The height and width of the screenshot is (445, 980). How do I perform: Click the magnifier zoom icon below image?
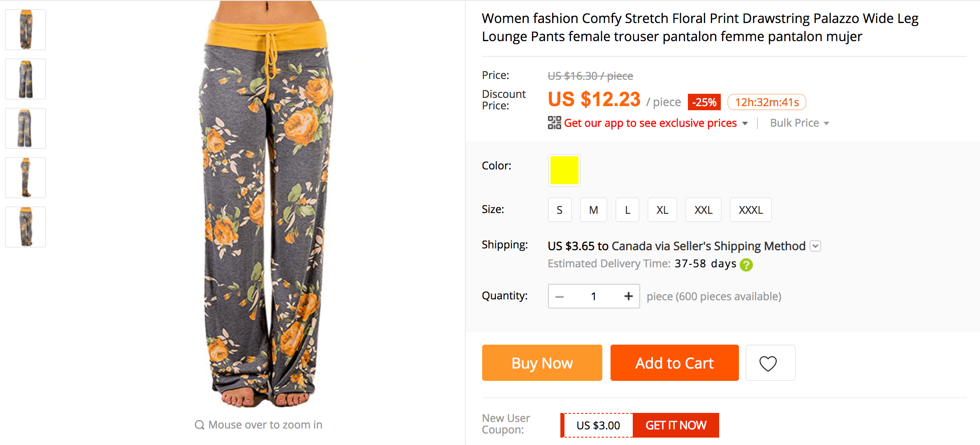(x=200, y=425)
